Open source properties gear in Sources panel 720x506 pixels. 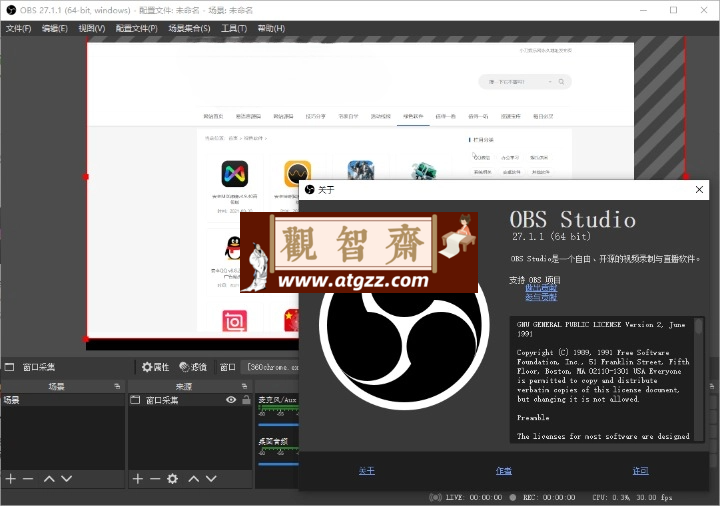click(x=172, y=479)
